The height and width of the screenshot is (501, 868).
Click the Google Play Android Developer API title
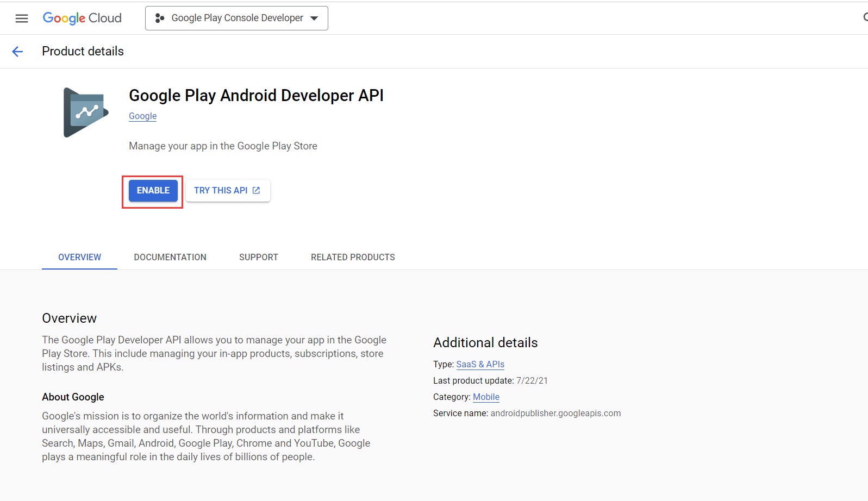pyautogui.click(x=256, y=96)
